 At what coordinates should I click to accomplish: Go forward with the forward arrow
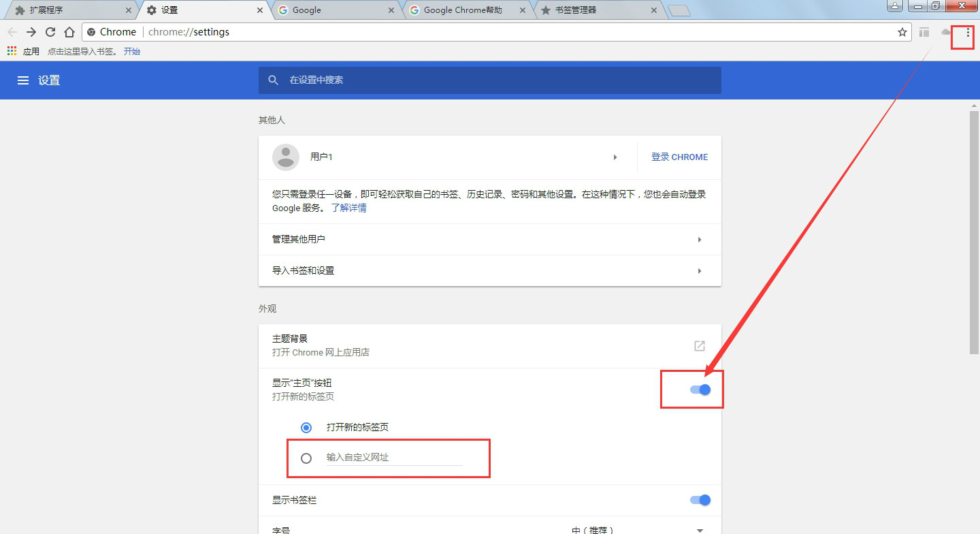tap(31, 32)
